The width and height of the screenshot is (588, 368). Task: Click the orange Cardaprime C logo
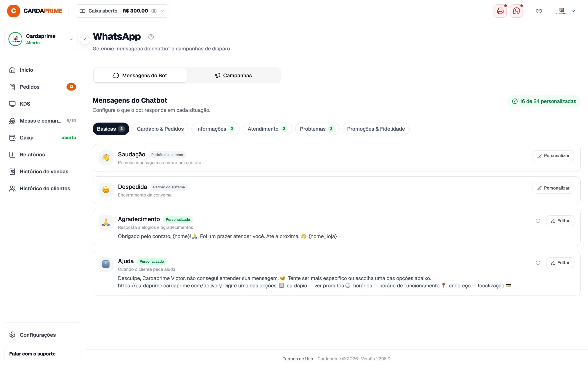tap(14, 11)
